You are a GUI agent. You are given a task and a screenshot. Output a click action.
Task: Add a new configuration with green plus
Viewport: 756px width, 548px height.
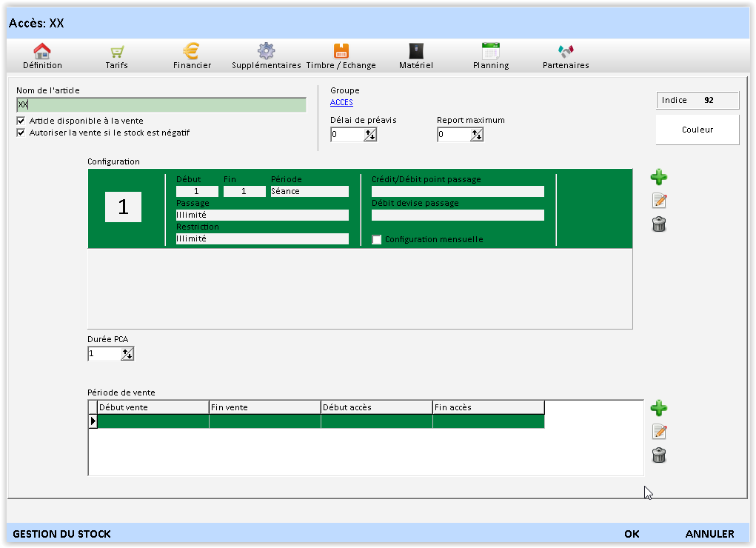658,177
